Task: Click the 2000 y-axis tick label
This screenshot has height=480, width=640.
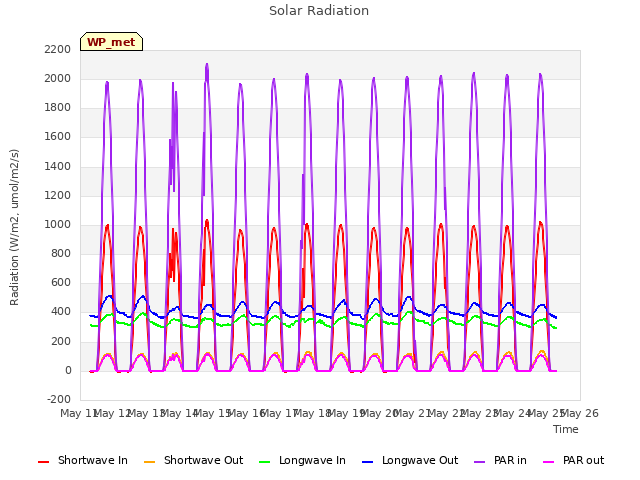Action: pyautogui.click(x=58, y=78)
